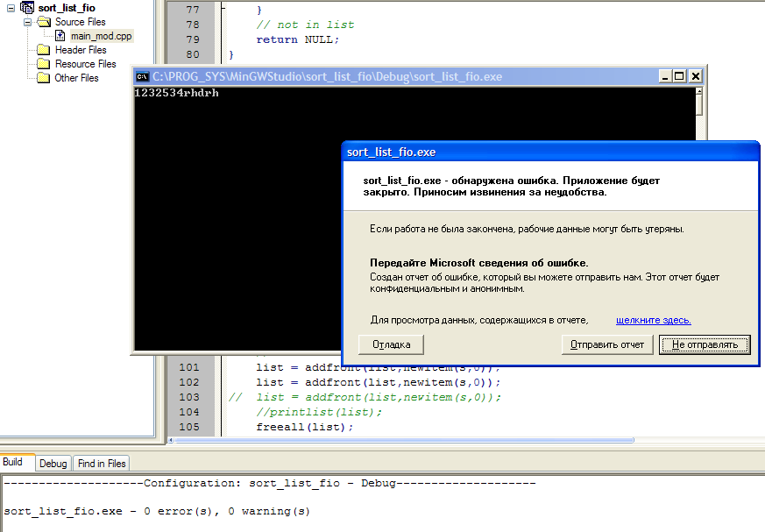The width and height of the screenshot is (765, 532).
Task: Click the Отправить отчет button
Action: pos(607,344)
